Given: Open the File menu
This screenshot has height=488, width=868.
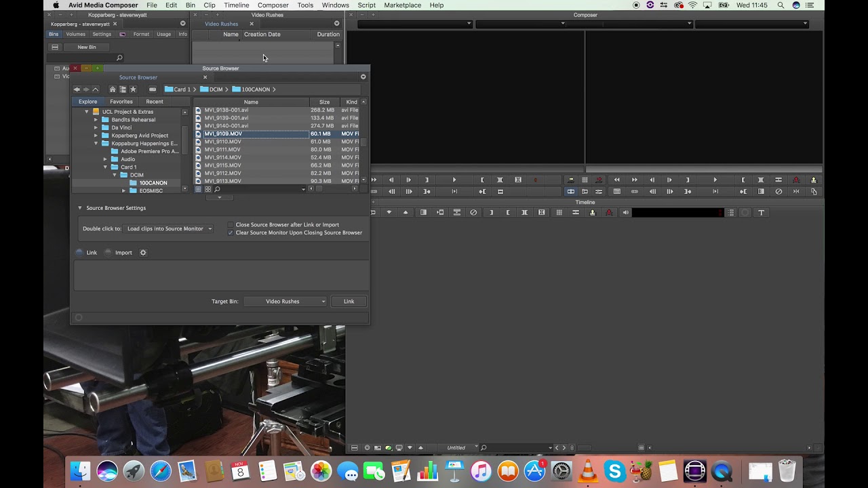Looking at the screenshot, I should click(x=152, y=5).
